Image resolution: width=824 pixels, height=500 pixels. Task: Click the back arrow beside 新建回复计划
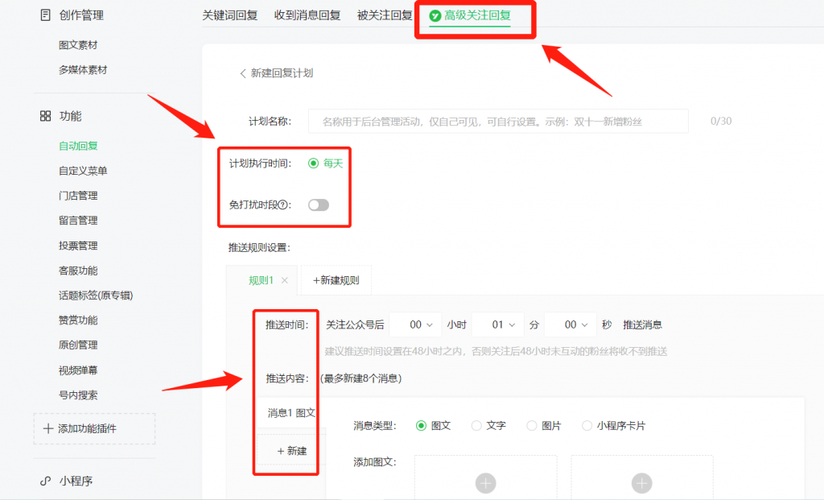242,73
